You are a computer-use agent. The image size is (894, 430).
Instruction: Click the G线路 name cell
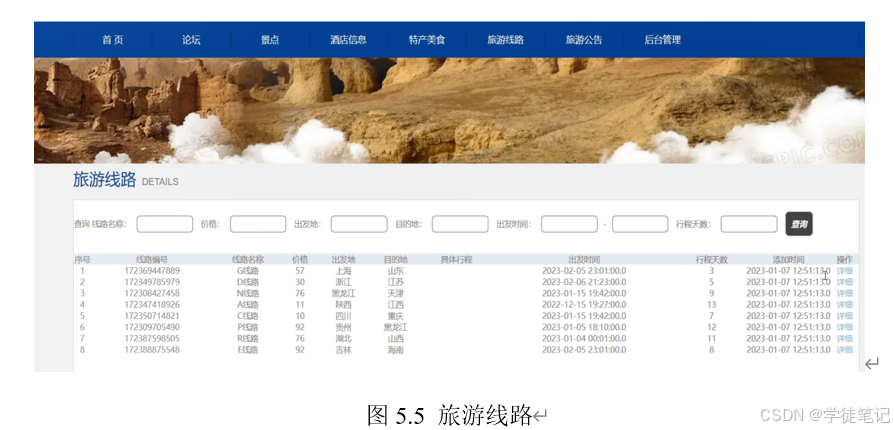[x=248, y=271]
